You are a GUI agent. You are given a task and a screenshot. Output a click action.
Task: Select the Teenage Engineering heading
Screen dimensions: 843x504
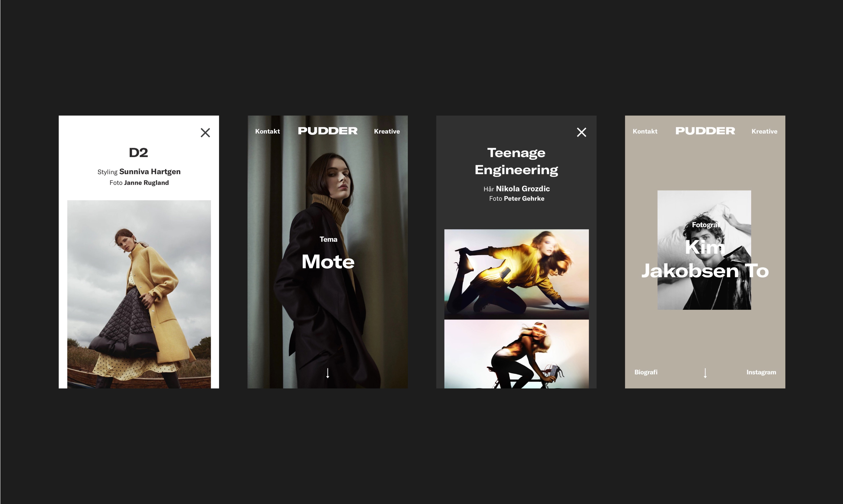pyautogui.click(x=516, y=161)
